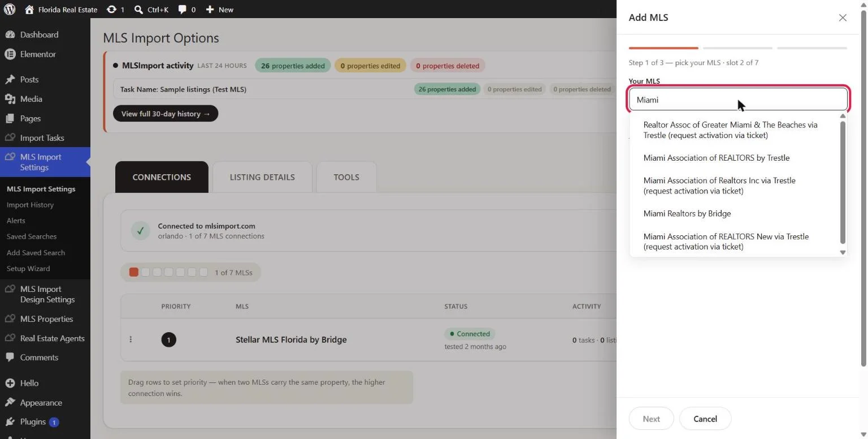Open Real Estate Agents sidebar icon
Image resolution: width=868 pixels, height=439 pixels.
10,338
